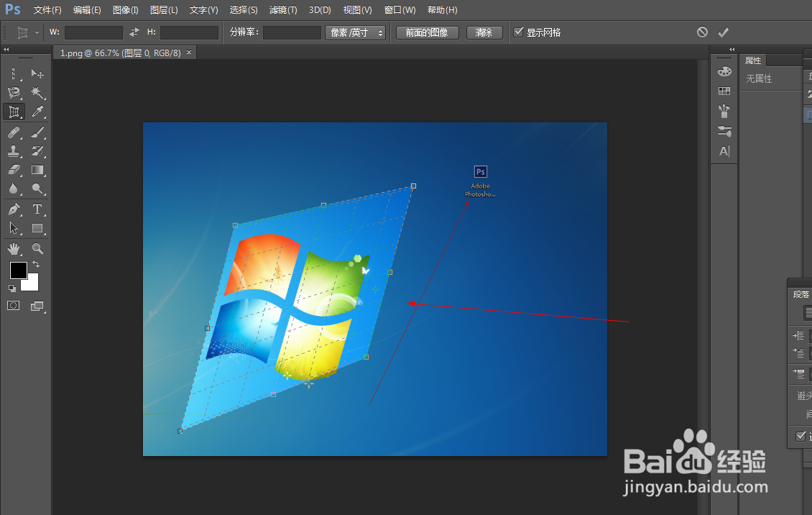812x515 pixels.
Task: Toggle the checkbox in the 段落 panel
Action: 801,436
